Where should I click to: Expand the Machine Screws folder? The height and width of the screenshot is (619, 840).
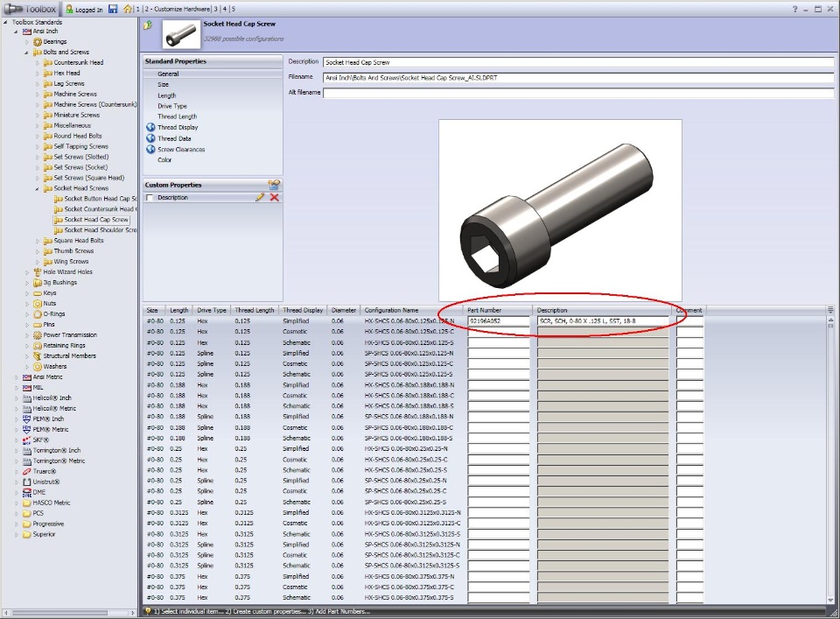37,94
